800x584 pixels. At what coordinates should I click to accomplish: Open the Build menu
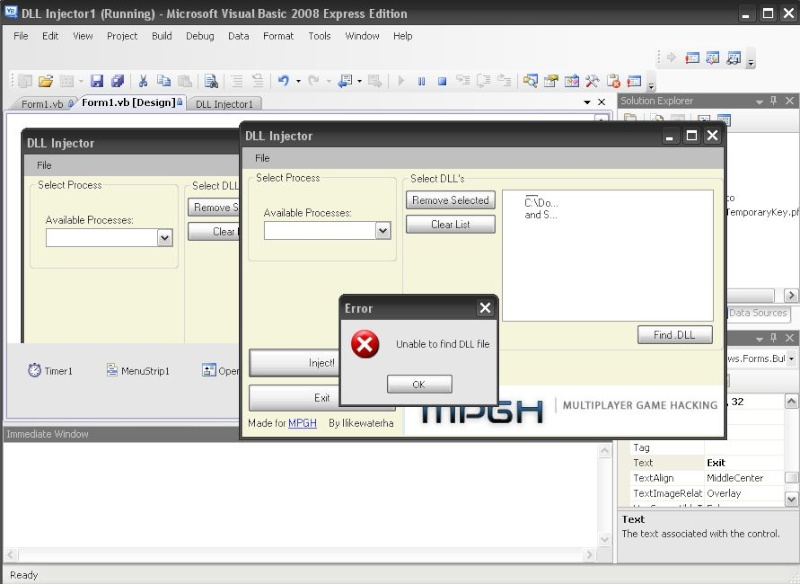coord(162,36)
